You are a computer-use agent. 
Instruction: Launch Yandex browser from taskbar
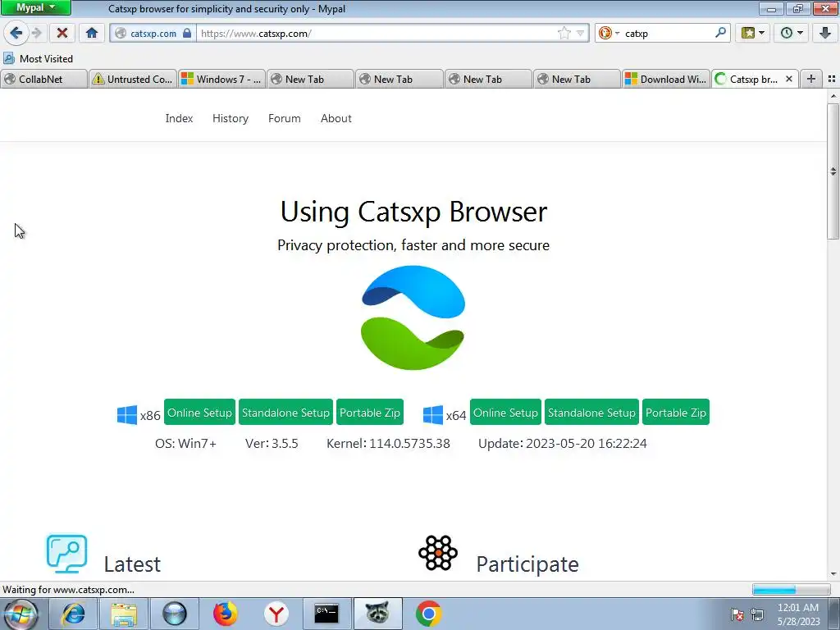click(x=276, y=614)
